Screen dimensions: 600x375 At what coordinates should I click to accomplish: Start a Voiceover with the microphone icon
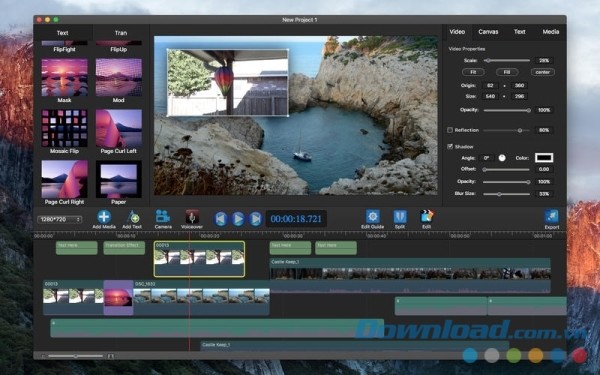coord(192,217)
